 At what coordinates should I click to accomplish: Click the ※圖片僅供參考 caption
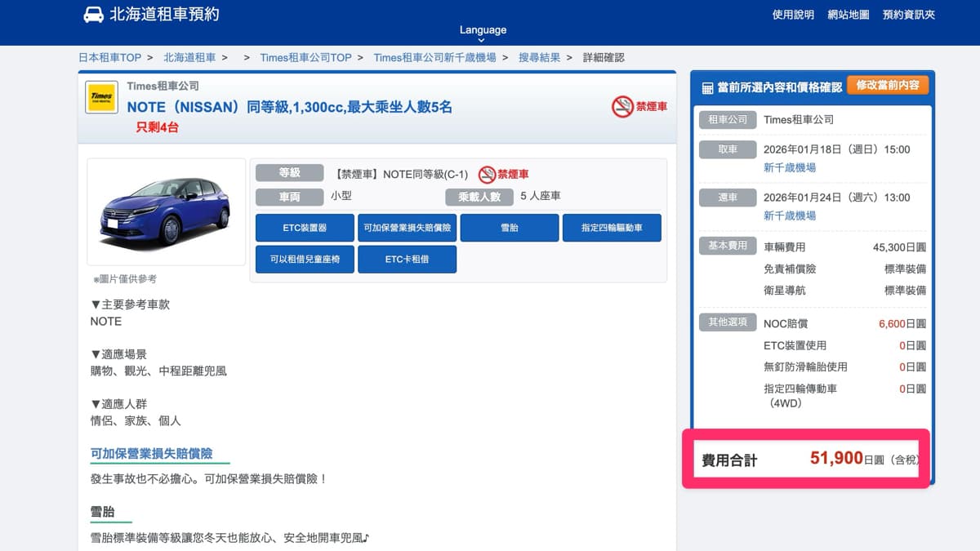tap(124, 279)
